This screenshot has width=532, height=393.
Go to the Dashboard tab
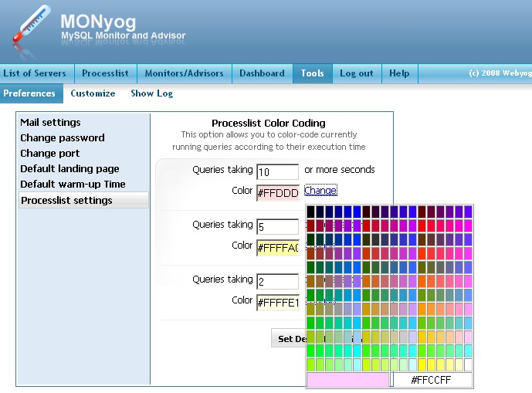(x=262, y=73)
